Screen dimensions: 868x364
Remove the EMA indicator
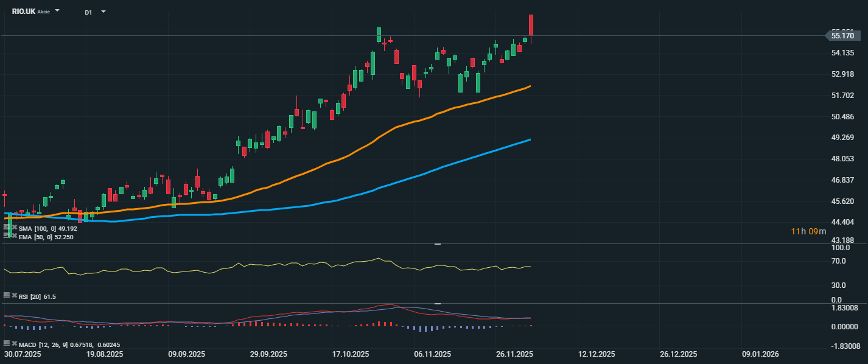[14, 236]
